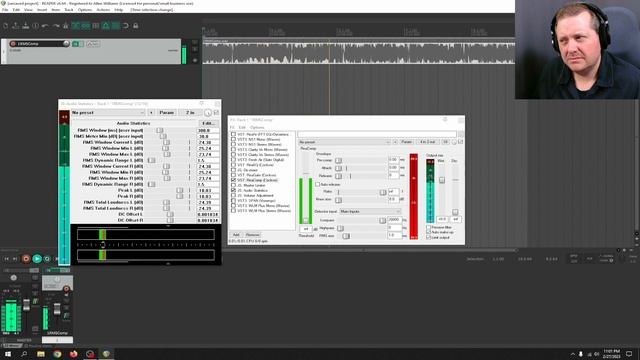Toggle bypass checkbox for JS Audio Statistics
The image size is (640, 360).
click(233, 190)
